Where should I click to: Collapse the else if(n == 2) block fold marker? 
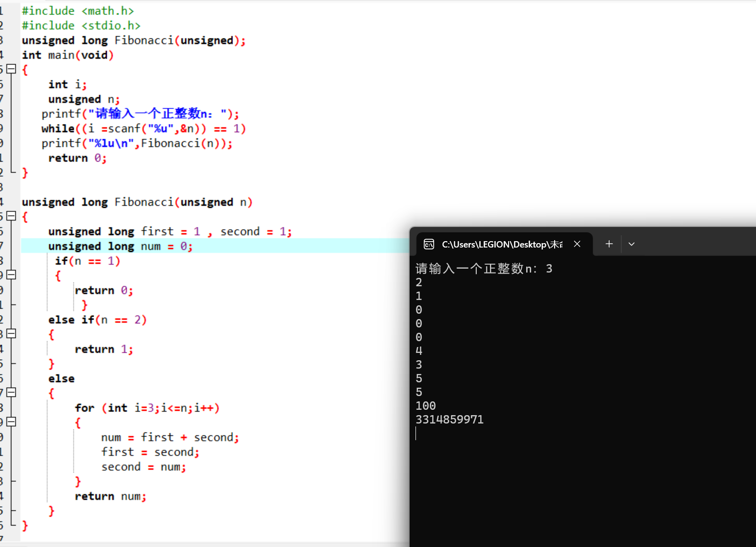11,334
